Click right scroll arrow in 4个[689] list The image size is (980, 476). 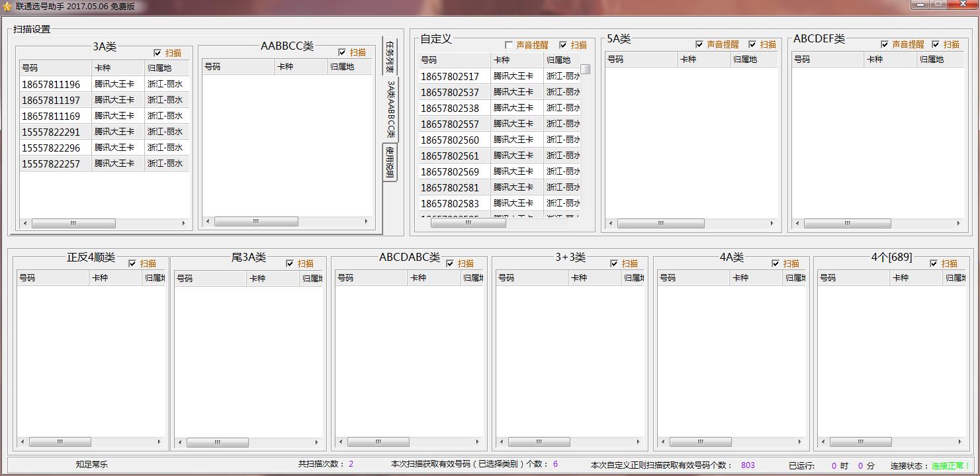tap(960, 442)
